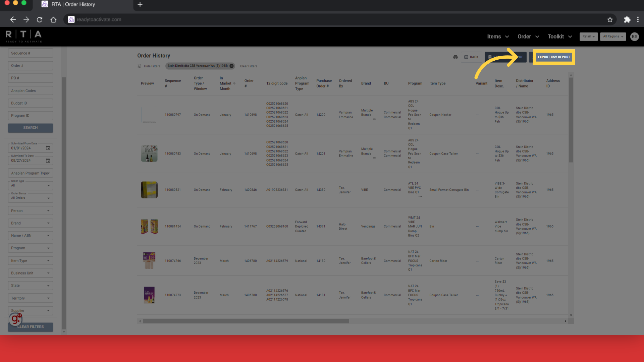Open the BS user avatar menu

point(634,37)
